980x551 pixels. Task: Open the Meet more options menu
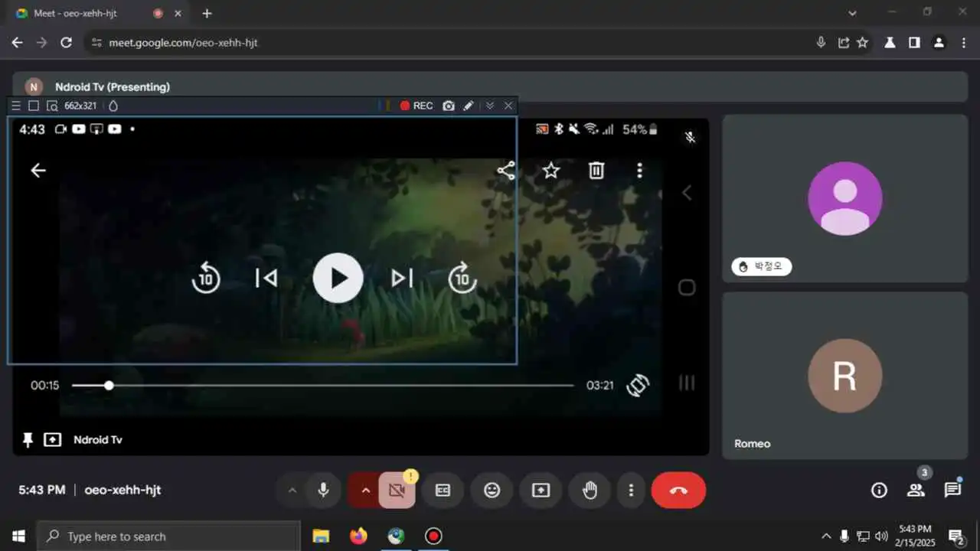(x=631, y=491)
